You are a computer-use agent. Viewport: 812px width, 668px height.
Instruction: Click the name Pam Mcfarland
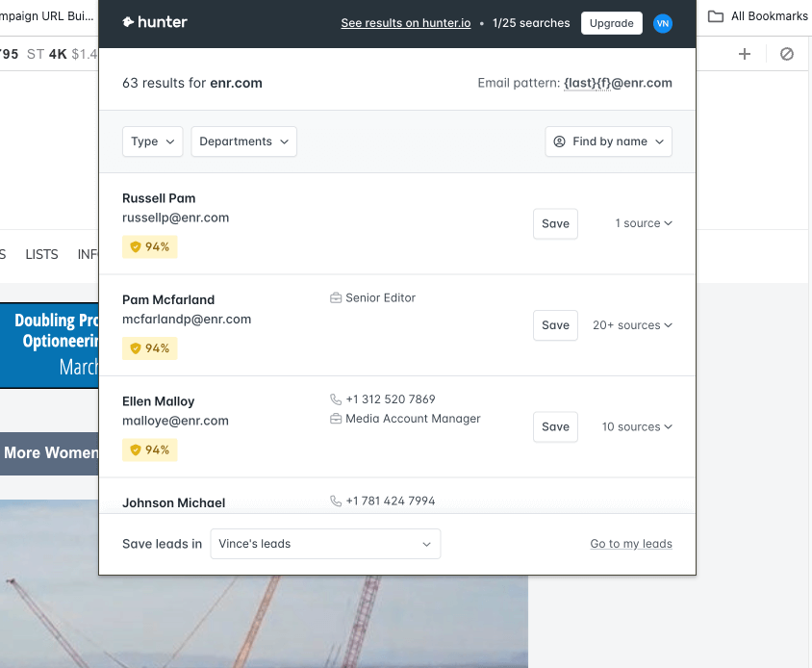(x=168, y=300)
